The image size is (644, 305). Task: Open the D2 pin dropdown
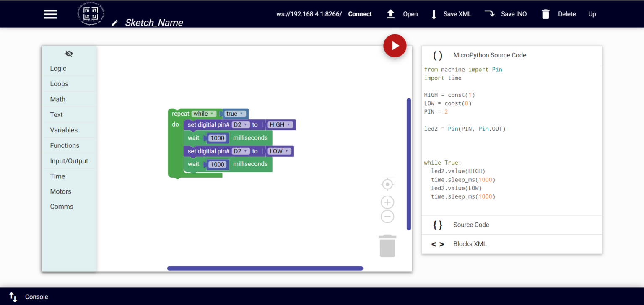click(x=240, y=124)
